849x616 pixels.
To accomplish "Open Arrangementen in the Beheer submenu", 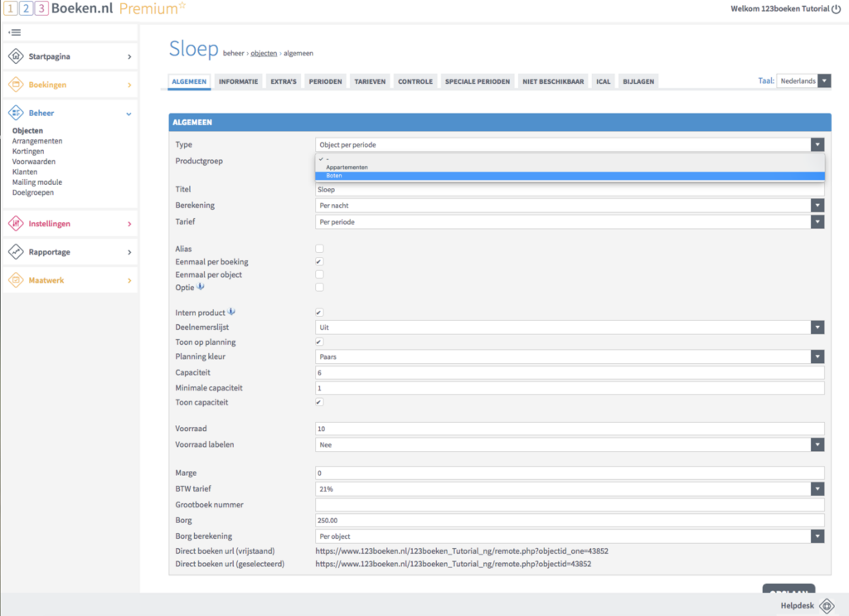I will pyautogui.click(x=37, y=141).
